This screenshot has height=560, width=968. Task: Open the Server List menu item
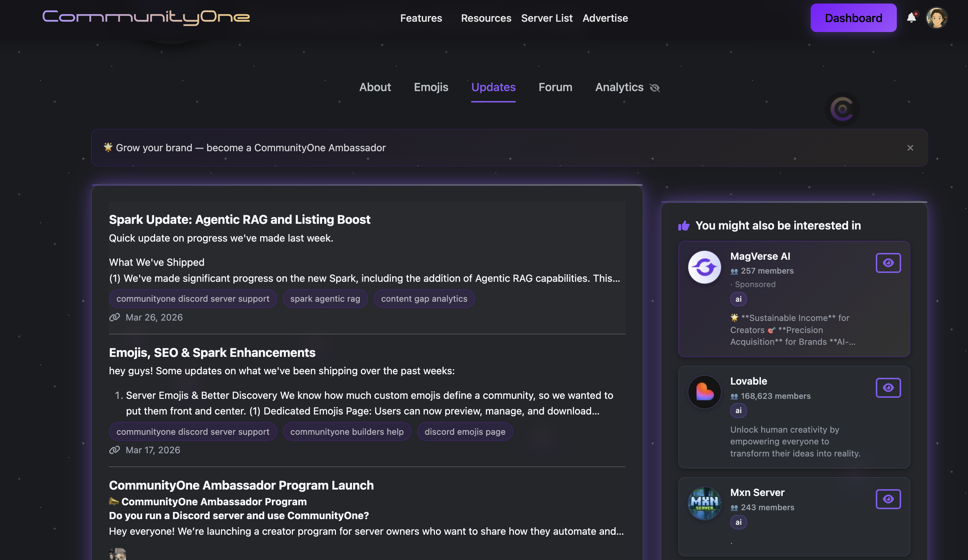[x=547, y=18]
